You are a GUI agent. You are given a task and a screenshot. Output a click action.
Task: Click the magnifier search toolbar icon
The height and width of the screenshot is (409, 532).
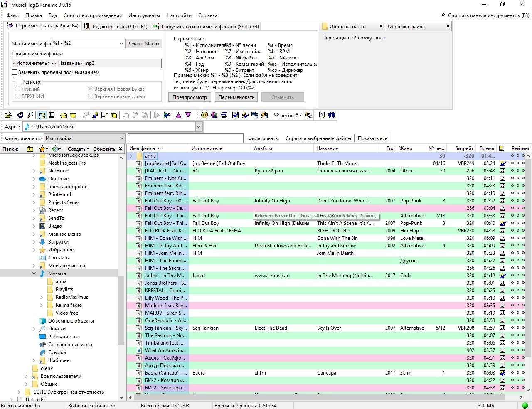[x=30, y=115]
